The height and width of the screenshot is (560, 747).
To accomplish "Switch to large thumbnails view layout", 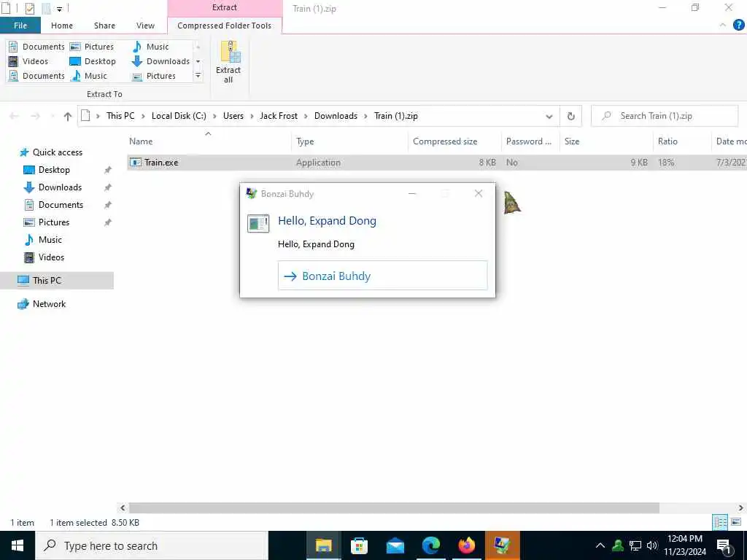I will tap(736, 522).
